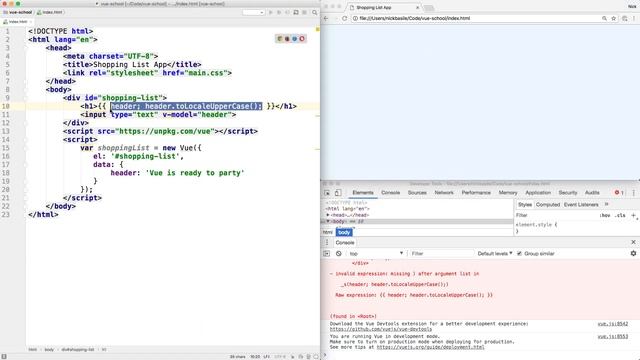Switch to the DevTools Console tab
This screenshot has width=640, height=360.
point(391,193)
